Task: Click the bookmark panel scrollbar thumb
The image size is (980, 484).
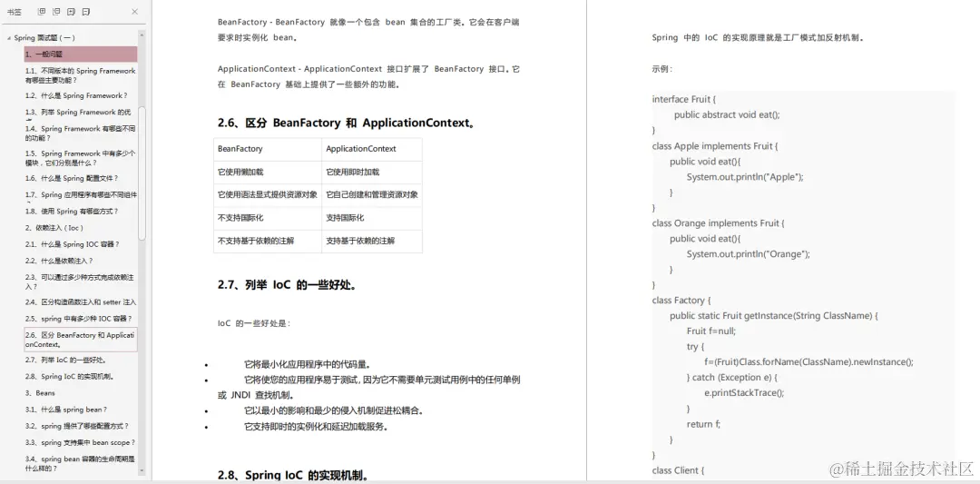Action: tap(142, 173)
